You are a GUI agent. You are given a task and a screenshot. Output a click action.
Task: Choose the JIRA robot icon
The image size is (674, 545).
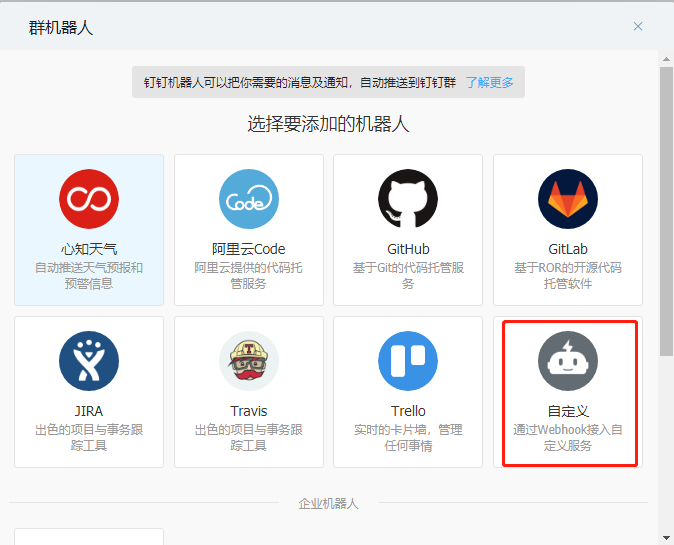tap(89, 361)
